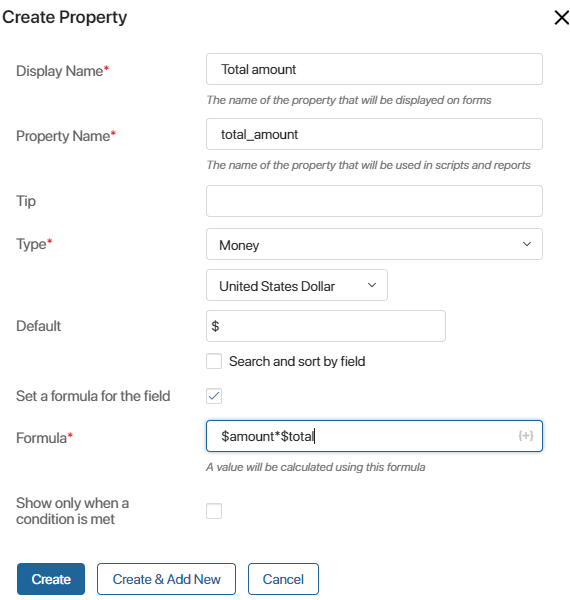Screen dimensions: 570x600
Task: Focus the Property Name text field
Action: (x=374, y=134)
